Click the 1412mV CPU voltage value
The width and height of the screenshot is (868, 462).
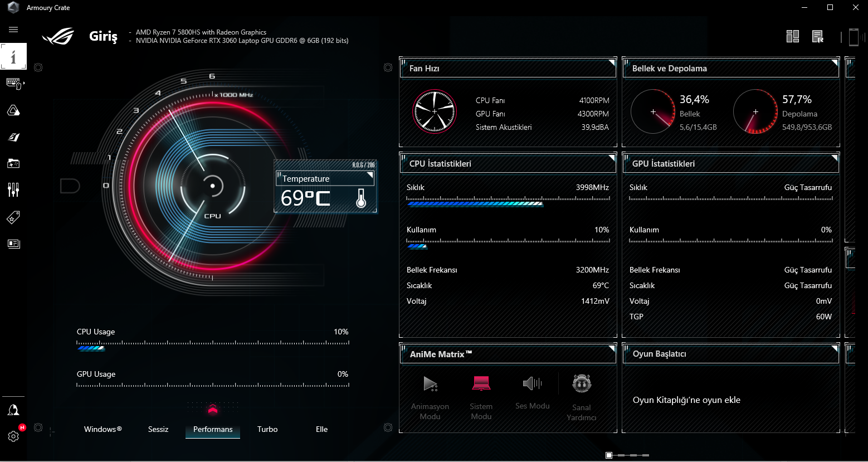coord(595,301)
